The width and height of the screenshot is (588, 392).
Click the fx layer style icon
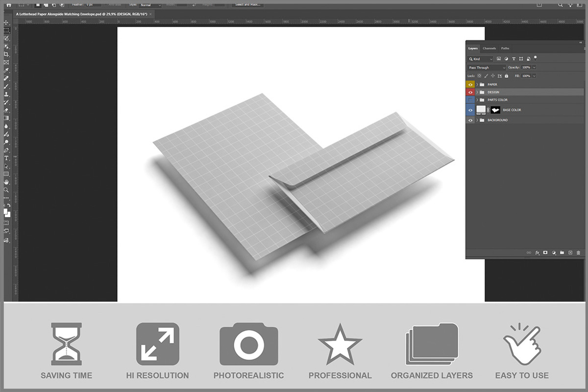click(x=537, y=252)
